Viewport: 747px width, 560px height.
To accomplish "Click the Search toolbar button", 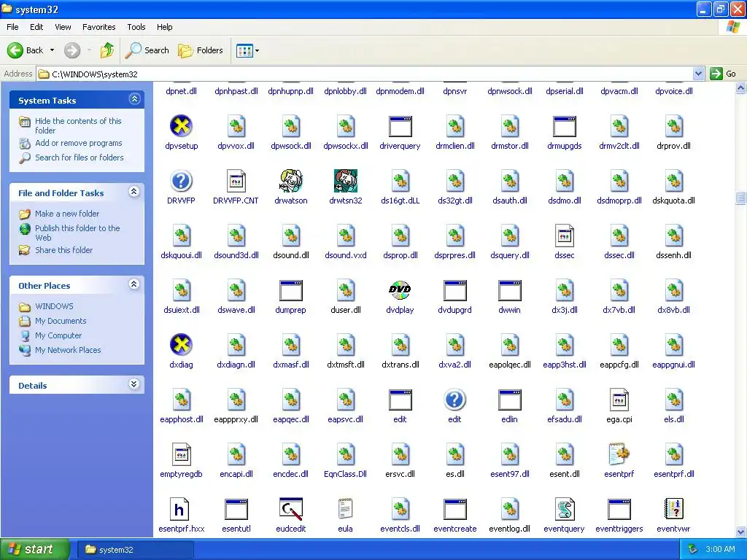I will [147, 50].
